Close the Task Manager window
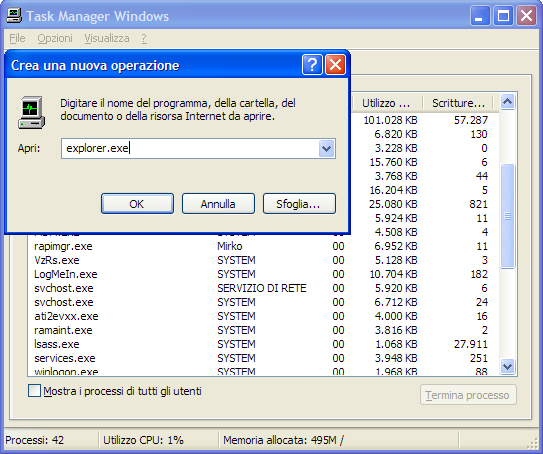This screenshot has width=543, height=454. point(526,16)
